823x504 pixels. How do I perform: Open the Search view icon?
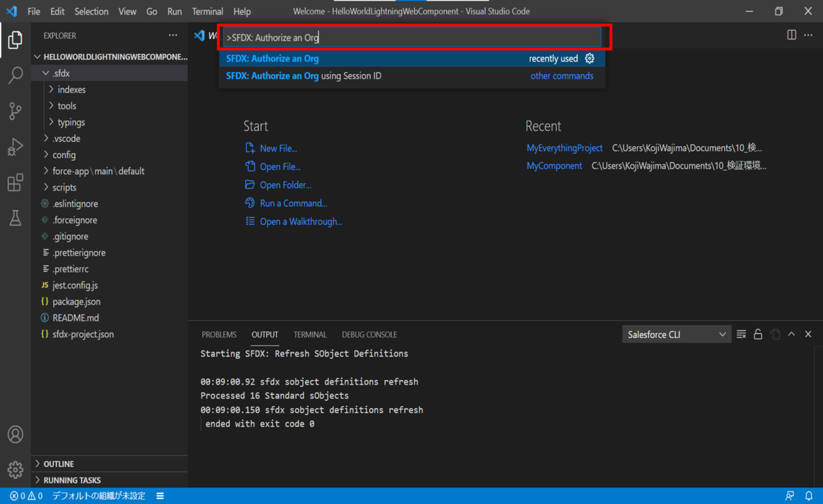(15, 75)
